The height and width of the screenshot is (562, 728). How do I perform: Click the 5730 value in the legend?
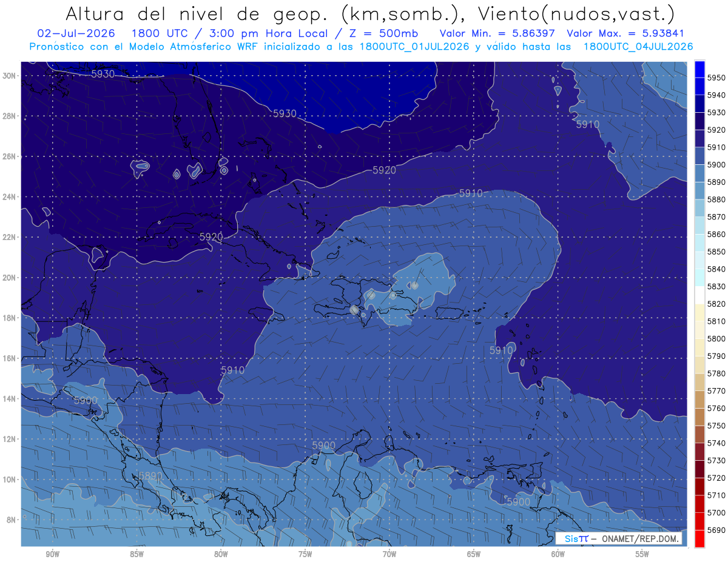(716, 460)
